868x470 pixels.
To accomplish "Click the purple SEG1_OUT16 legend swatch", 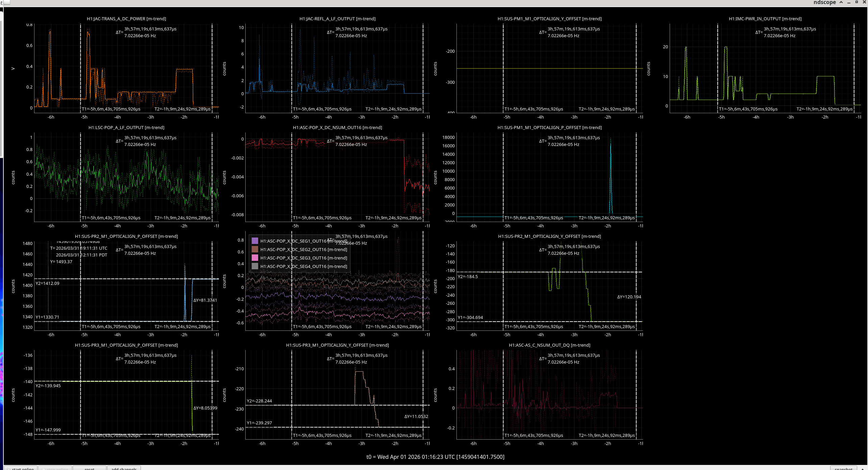I will coord(255,241).
